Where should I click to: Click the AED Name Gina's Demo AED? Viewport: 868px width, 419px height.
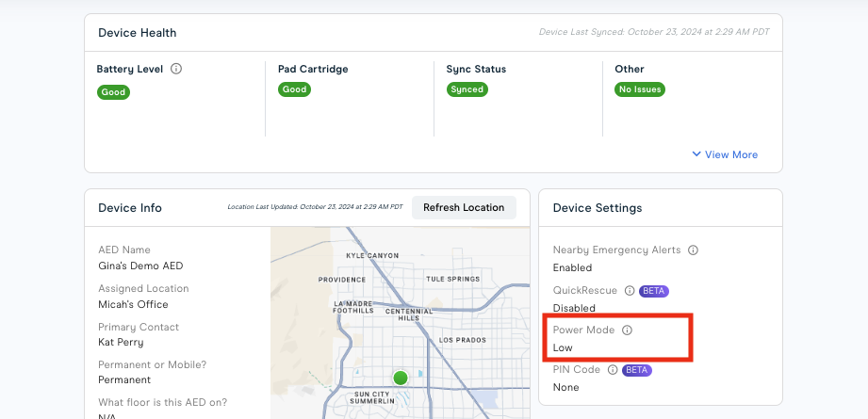pyautogui.click(x=140, y=266)
